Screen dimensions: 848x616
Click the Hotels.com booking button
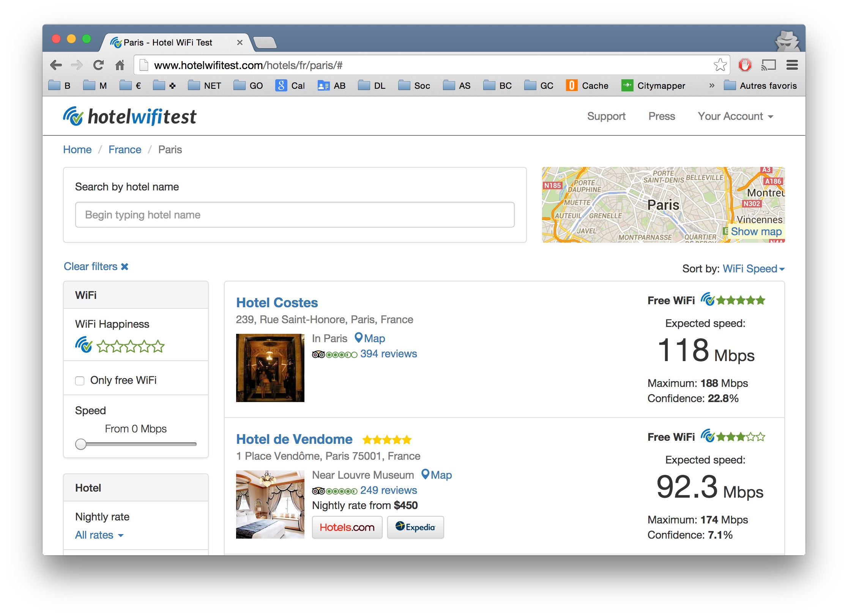click(x=347, y=527)
